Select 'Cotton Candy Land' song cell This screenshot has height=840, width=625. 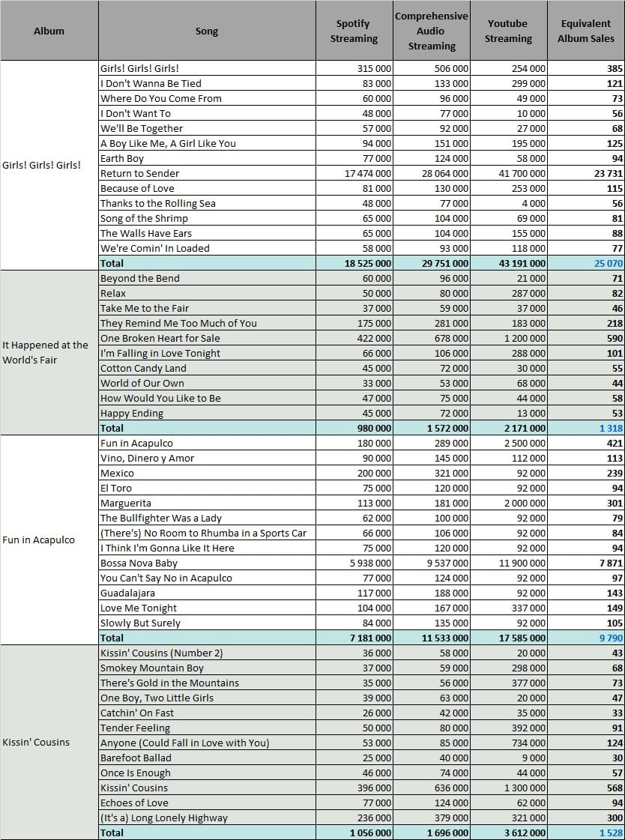(x=207, y=368)
